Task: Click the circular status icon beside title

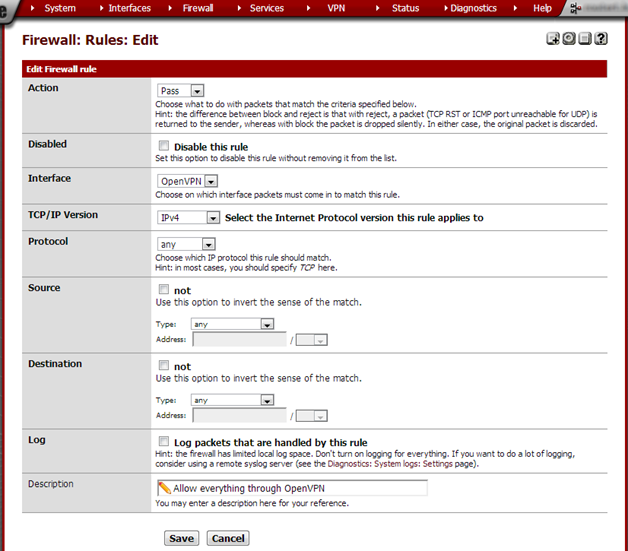Action: tap(569, 38)
